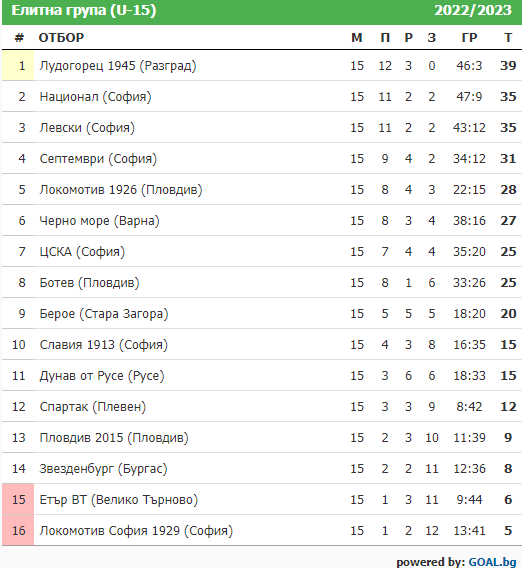Click the pink position 16 cell
The height and width of the screenshot is (568, 522).
click(x=18, y=531)
